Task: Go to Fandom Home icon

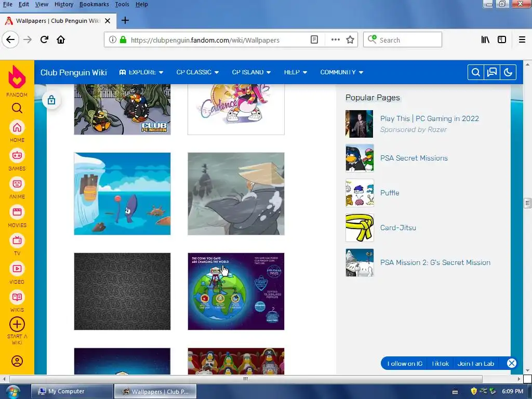Action: 17,128
